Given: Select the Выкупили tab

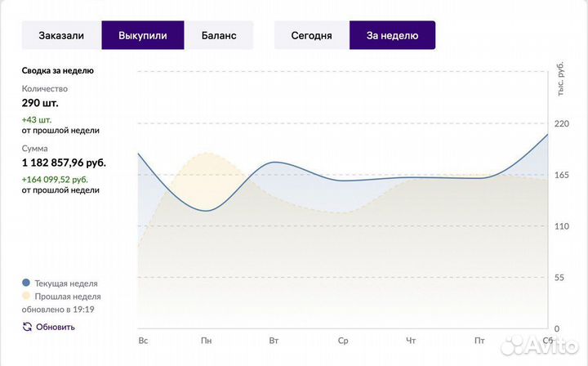Looking at the screenshot, I should click(143, 35).
